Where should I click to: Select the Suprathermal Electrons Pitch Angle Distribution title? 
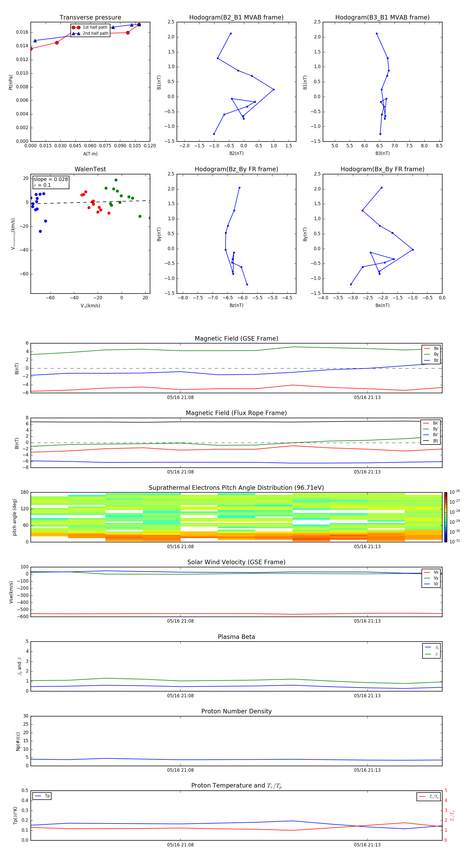[x=236, y=488]
